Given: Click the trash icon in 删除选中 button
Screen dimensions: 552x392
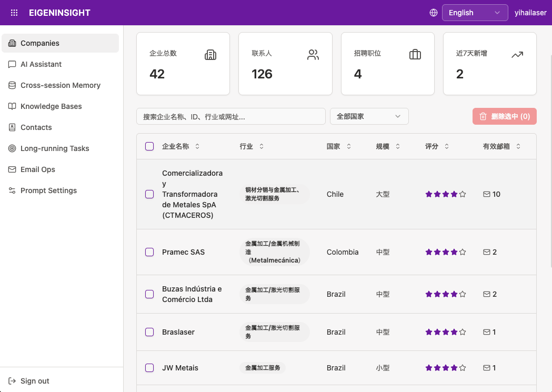Looking at the screenshot, I should [483, 116].
